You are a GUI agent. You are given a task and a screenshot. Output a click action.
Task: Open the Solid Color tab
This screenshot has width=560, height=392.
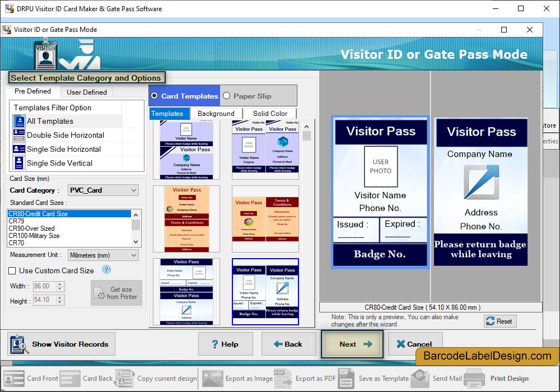pyautogui.click(x=270, y=114)
